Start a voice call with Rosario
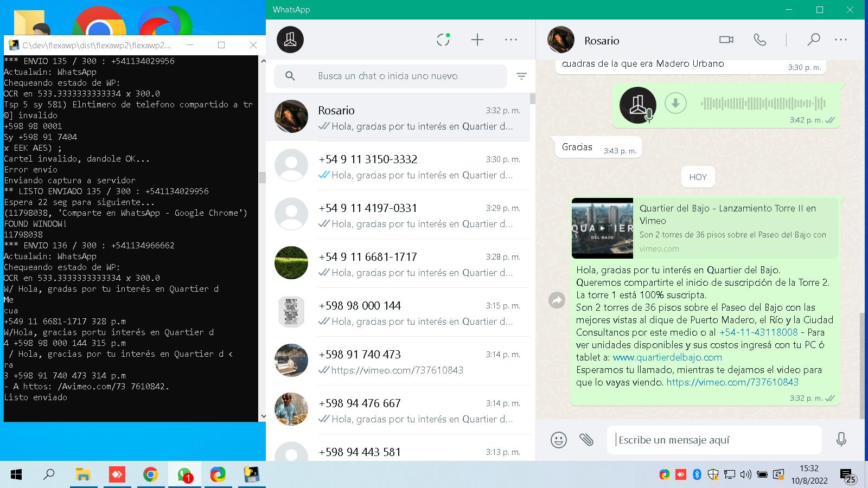The image size is (868, 488). click(x=760, y=40)
